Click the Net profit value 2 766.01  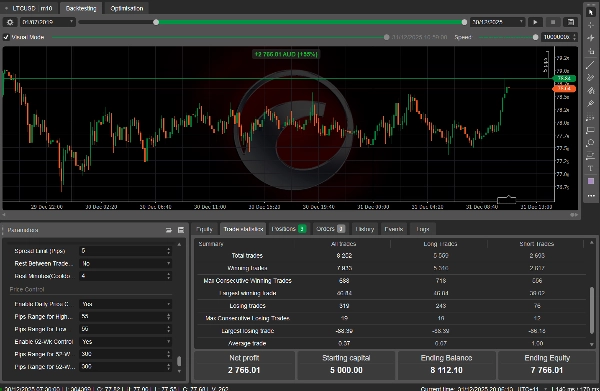tap(244, 370)
